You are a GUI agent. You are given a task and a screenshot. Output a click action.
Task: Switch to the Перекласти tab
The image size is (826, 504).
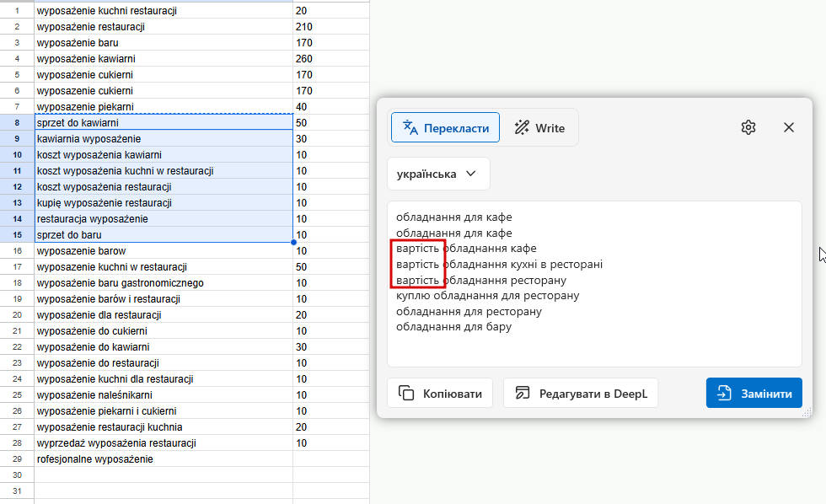445,128
